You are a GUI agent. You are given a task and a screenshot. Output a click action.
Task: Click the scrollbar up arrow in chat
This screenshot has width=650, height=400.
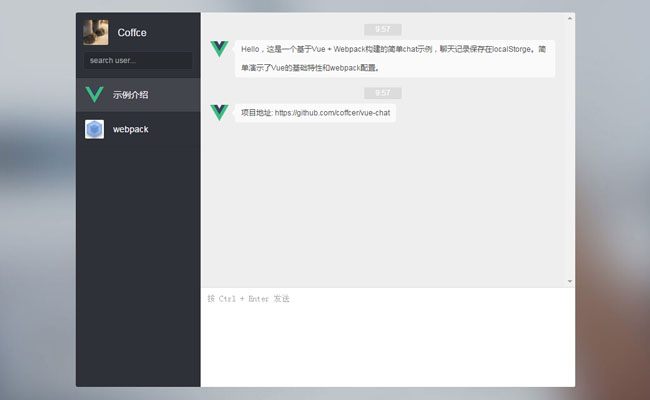[570, 18]
